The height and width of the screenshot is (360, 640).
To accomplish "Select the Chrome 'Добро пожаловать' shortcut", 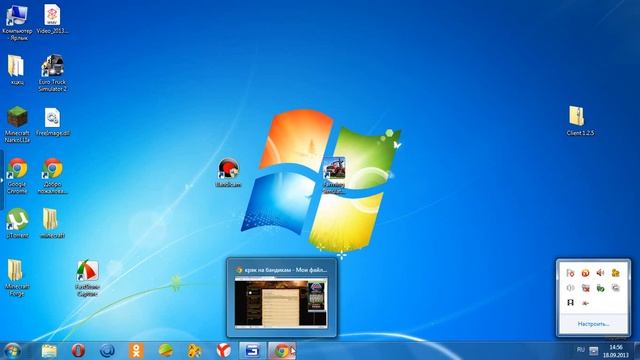I will click(52, 176).
